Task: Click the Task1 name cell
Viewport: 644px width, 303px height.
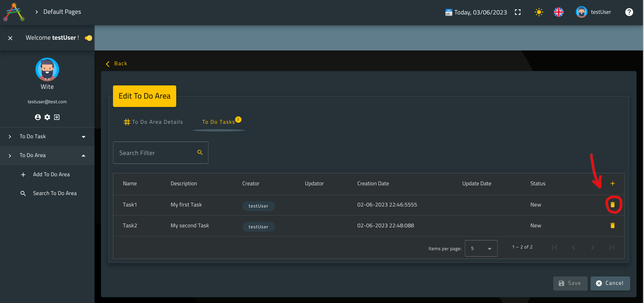Action: click(x=130, y=204)
